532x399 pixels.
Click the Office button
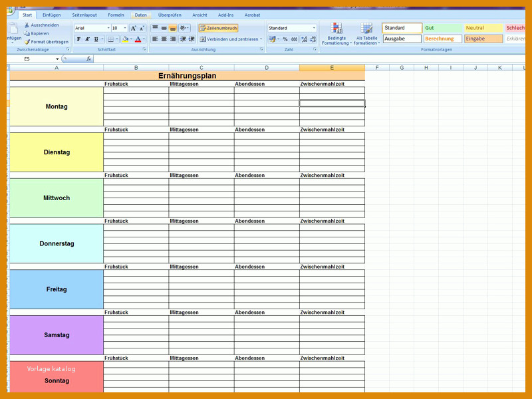click(x=9, y=10)
